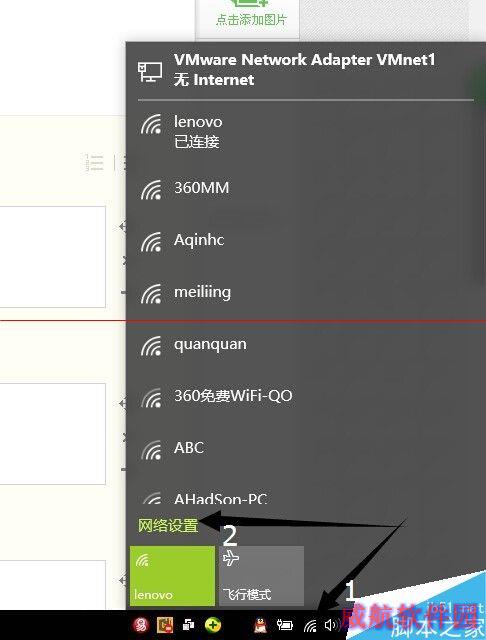Screen dimensions: 486x640
Task: Open the QQ penguin tray icon
Action: click(260, 625)
